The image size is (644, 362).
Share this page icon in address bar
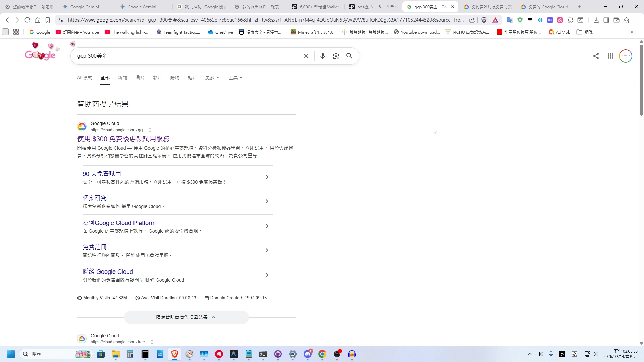(x=472, y=20)
